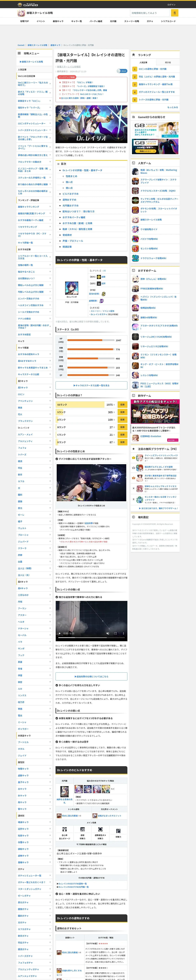Click the もっとみる ranking link
The width and height of the screenshot is (196, 980).
172,107
